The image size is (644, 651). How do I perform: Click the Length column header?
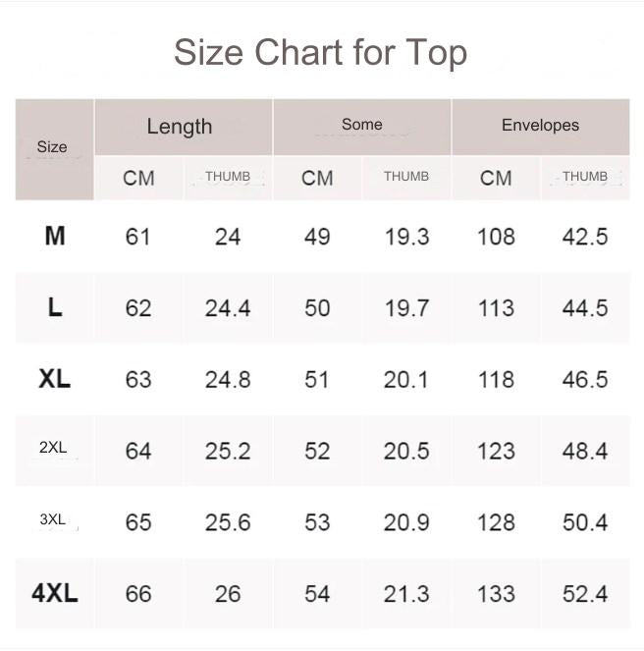[180, 126]
